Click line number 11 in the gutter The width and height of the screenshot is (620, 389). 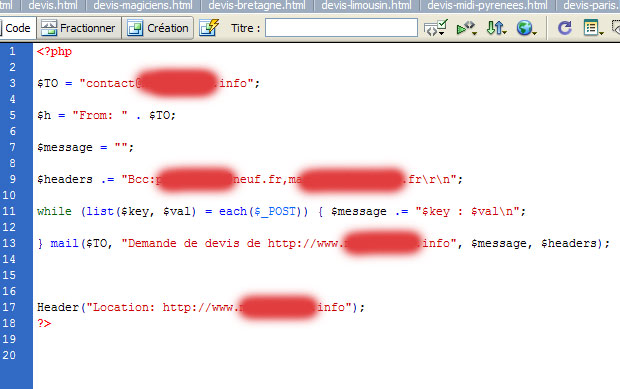point(9,211)
